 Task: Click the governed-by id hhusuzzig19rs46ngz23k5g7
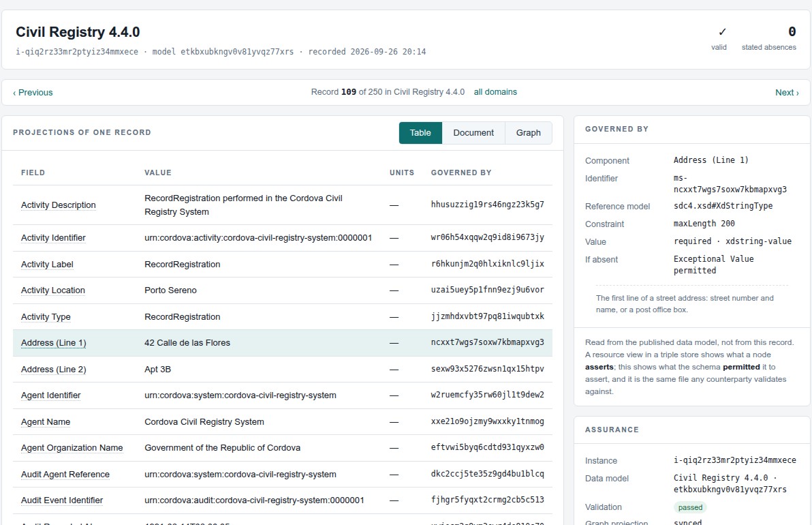point(487,204)
